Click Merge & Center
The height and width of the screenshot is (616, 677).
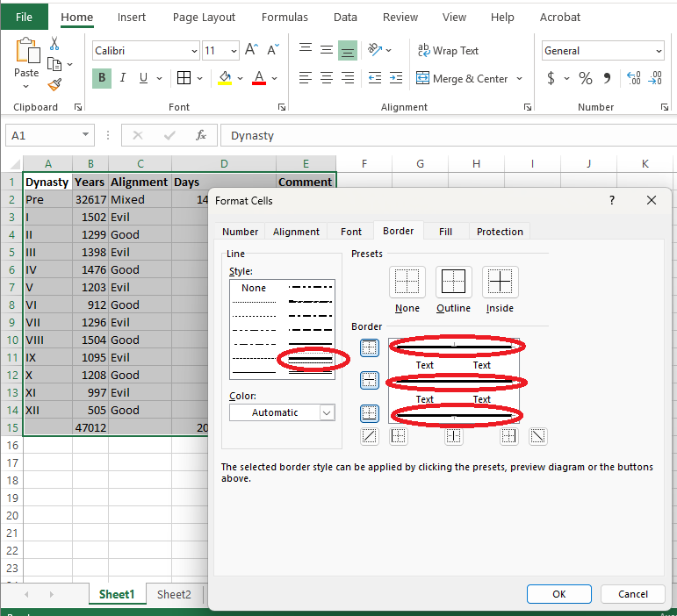(x=462, y=78)
